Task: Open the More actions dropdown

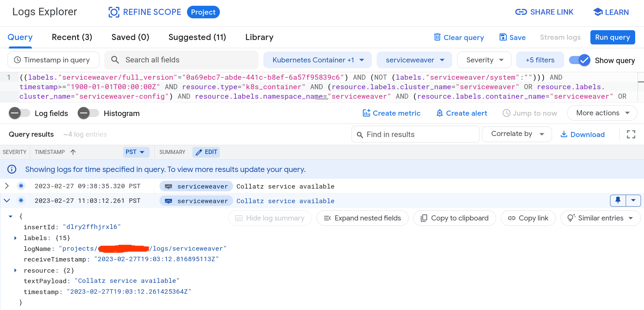Action: tap(602, 113)
